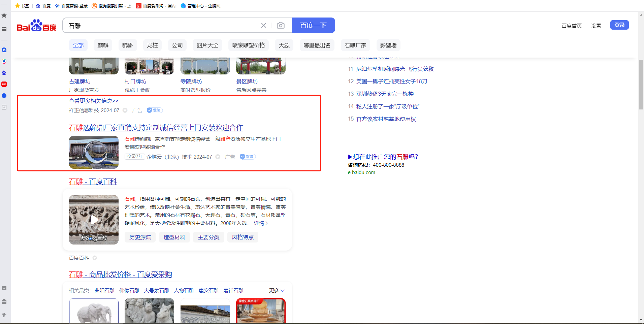
Task: Open the 石雕选翰鼎厂家直销 ad title
Action: (156, 128)
